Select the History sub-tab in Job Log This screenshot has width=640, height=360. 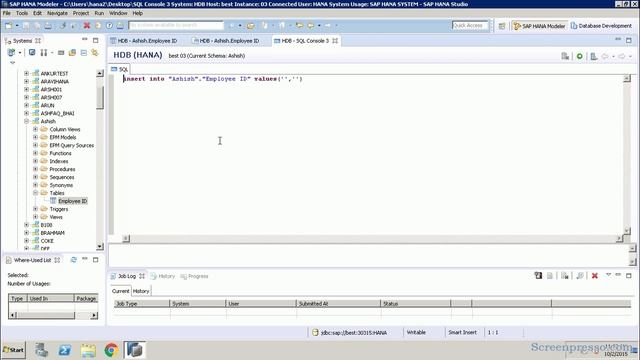pyautogui.click(x=141, y=291)
